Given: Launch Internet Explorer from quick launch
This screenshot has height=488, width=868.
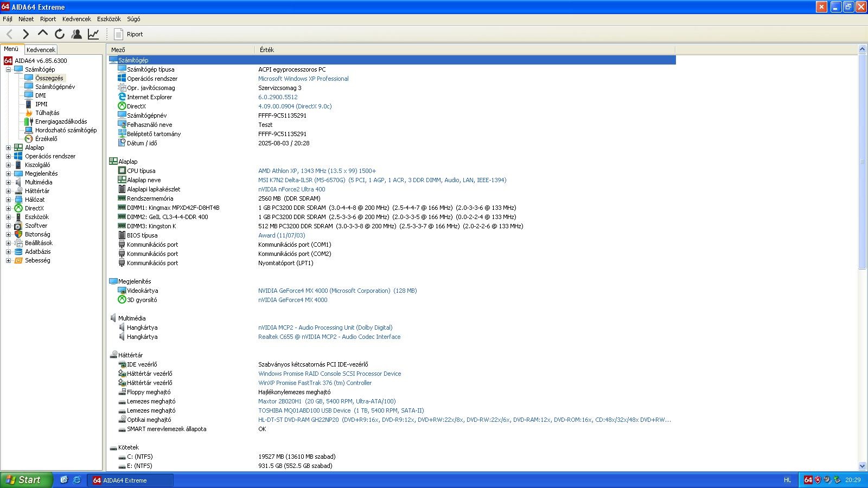Looking at the screenshot, I should [x=76, y=480].
